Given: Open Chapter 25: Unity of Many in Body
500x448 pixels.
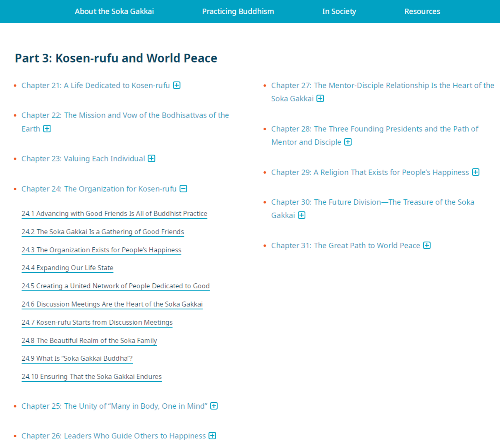Looking at the screenshot, I should click(115, 406).
